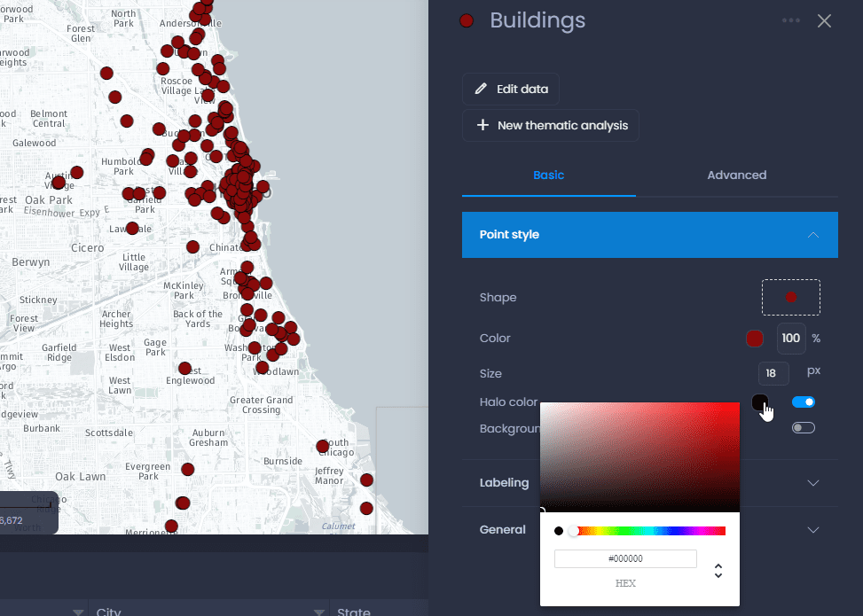The width and height of the screenshot is (863, 616).
Task: Close the Buildings panel
Action: [824, 21]
